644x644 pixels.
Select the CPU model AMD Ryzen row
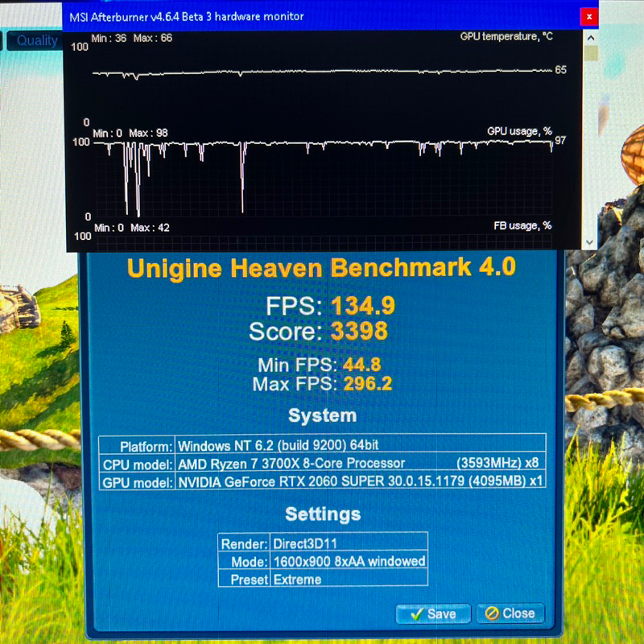pos(322,464)
